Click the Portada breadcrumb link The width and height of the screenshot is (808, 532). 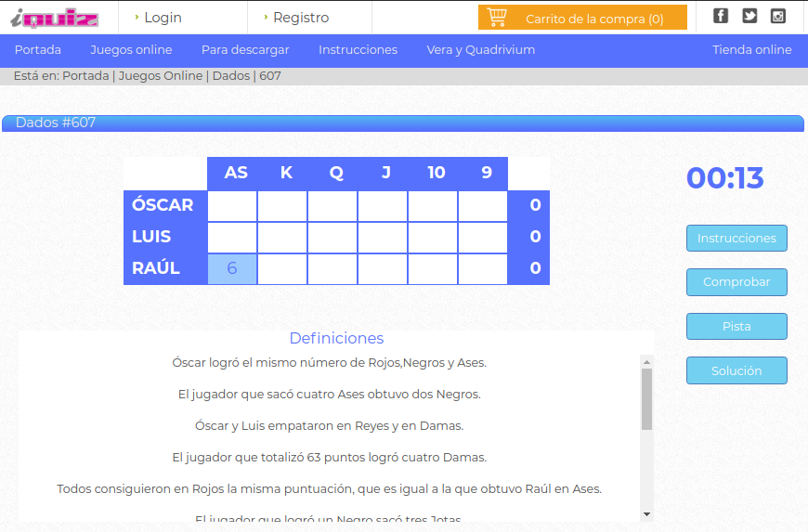85,76
